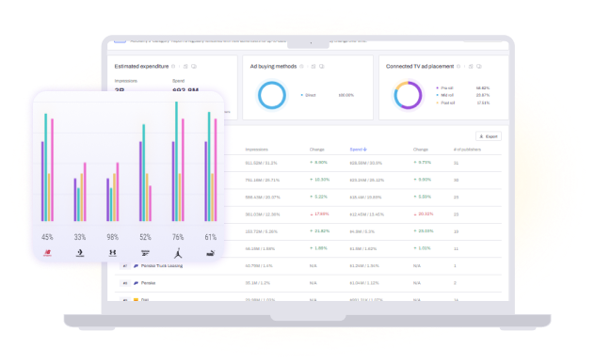This screenshot has height=364, width=595.
Task: Click the Change header next to Impressions
Action: (x=317, y=150)
